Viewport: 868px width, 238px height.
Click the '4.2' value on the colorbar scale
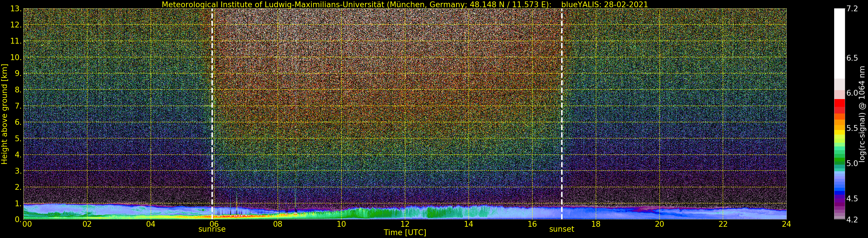(852, 220)
